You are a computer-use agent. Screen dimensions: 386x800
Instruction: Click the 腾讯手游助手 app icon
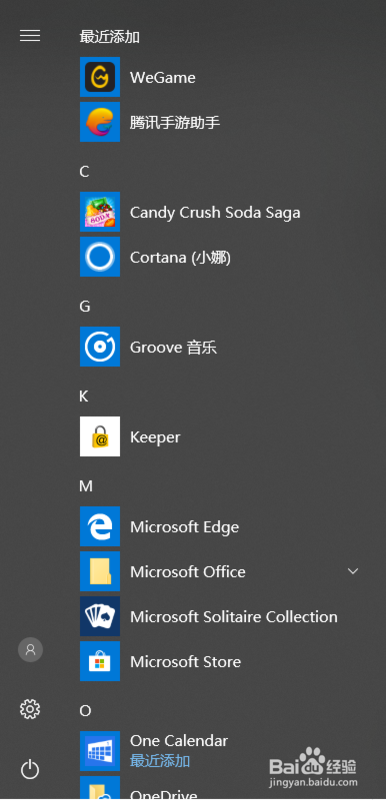(x=100, y=122)
